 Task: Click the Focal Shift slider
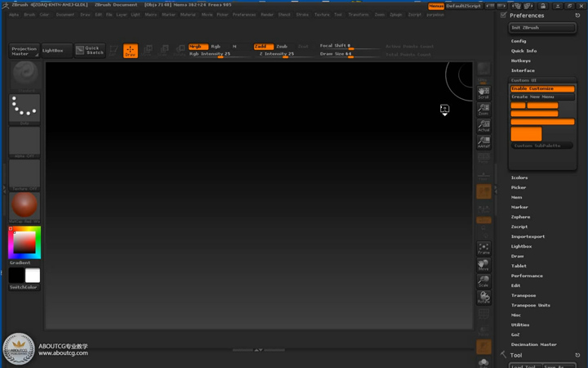coord(350,46)
